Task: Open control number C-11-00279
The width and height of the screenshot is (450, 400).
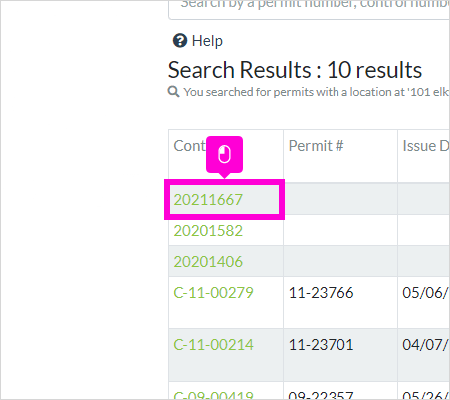Action: pyautogui.click(x=213, y=293)
